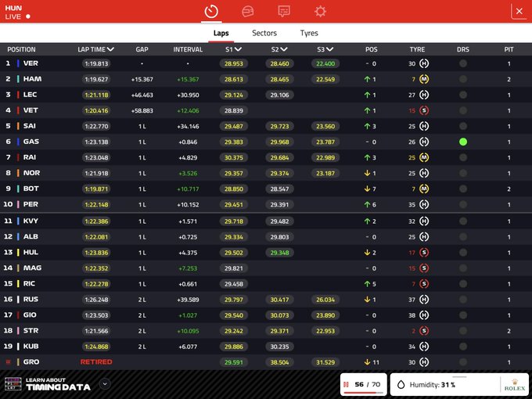Select the GRO retired driver name

(x=31, y=362)
